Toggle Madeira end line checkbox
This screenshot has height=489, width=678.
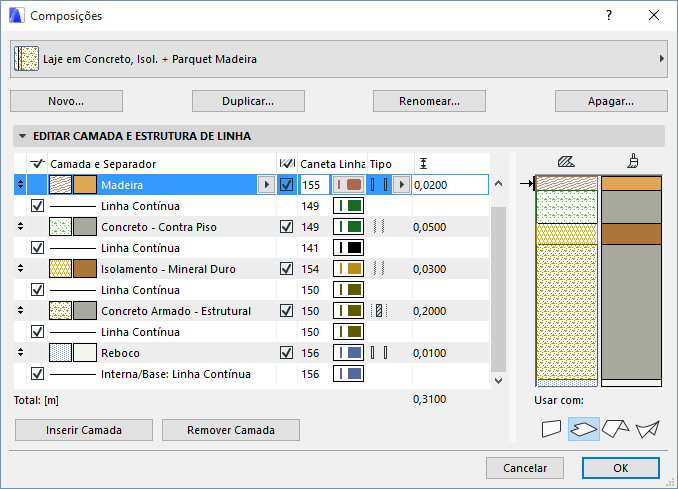[286, 185]
